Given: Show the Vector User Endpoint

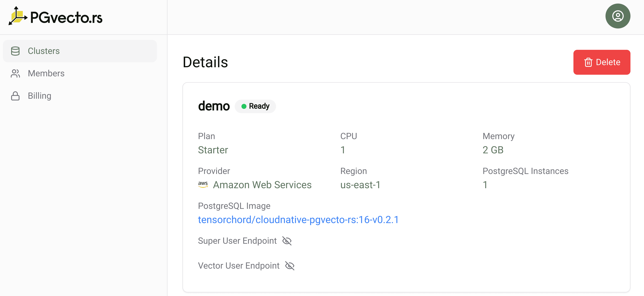Looking at the screenshot, I should click(290, 266).
